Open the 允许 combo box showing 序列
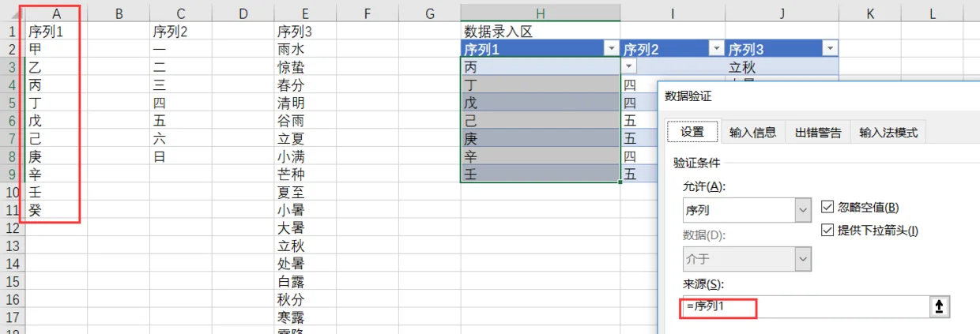This screenshot has width=980, height=334. [x=747, y=210]
